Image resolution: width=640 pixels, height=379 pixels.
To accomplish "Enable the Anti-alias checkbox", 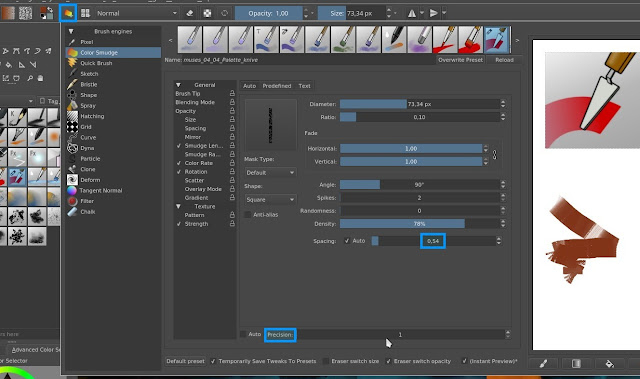I will (x=247, y=215).
